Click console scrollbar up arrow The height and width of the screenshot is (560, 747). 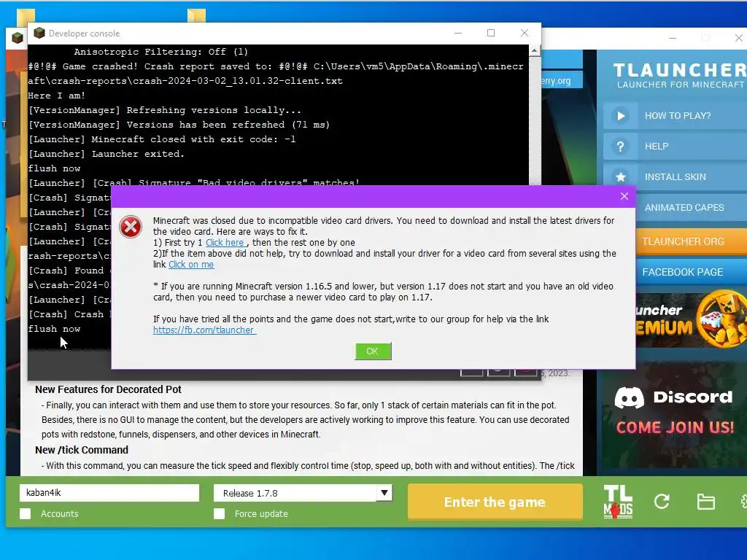pos(535,50)
